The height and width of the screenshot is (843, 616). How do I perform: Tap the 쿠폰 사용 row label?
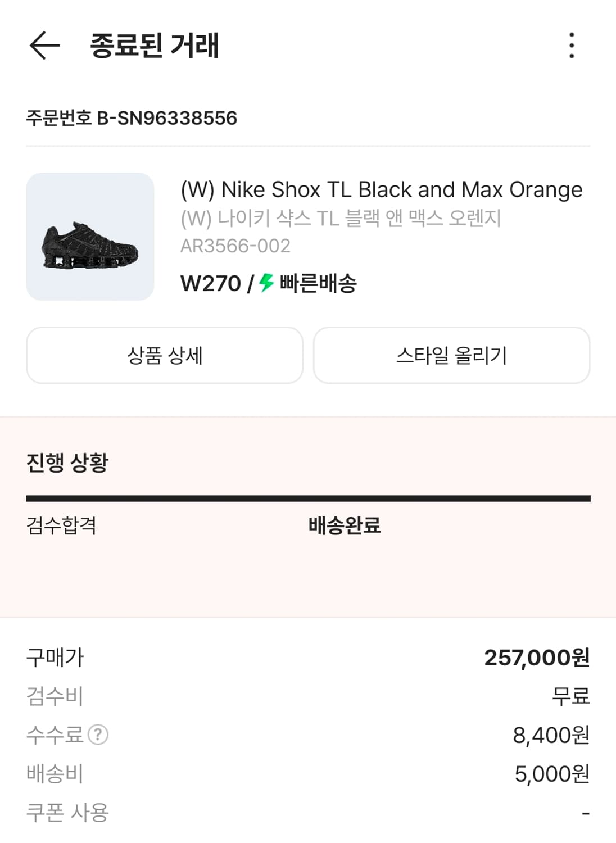(x=67, y=813)
